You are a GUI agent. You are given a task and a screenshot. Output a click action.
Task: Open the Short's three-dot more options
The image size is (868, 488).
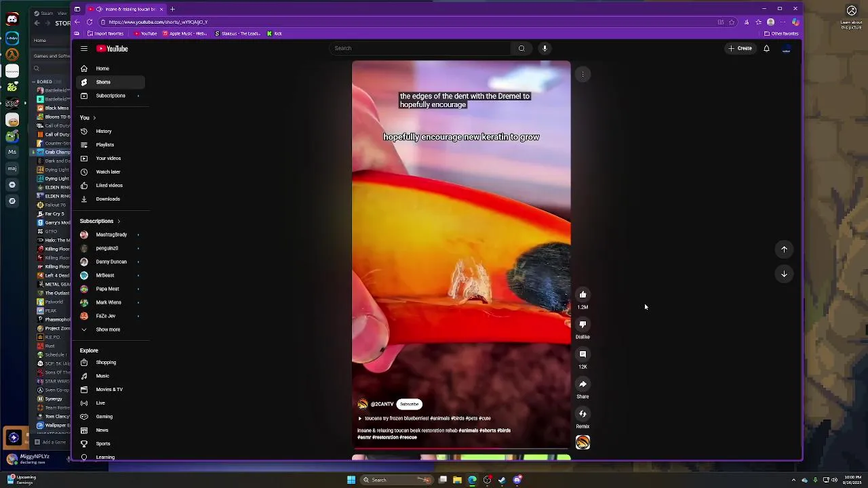[x=583, y=75]
